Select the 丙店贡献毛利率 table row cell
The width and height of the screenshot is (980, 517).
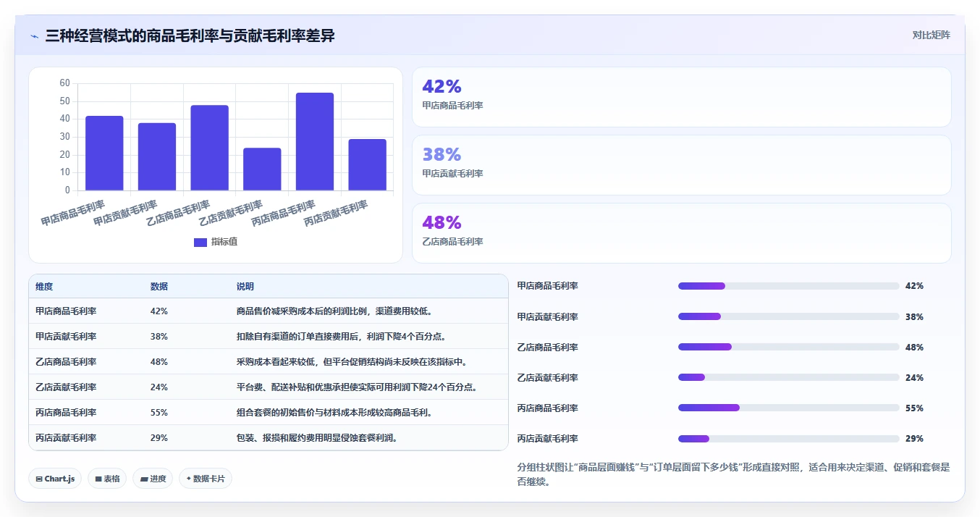tap(66, 437)
